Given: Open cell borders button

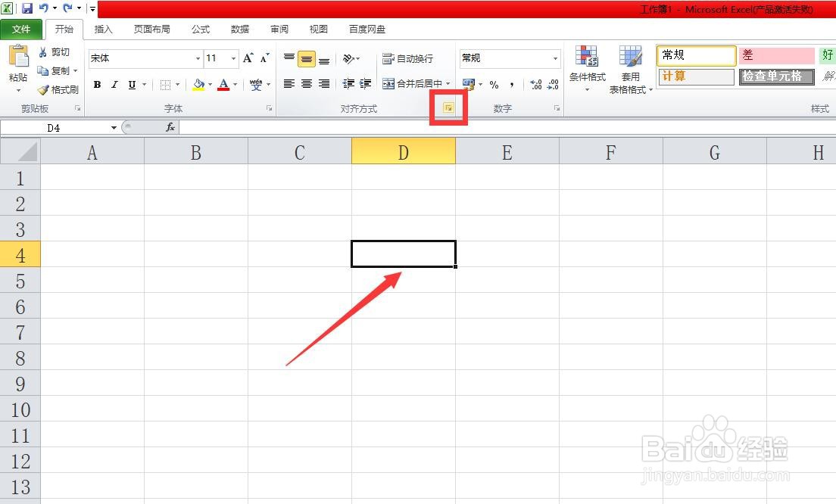Looking at the screenshot, I should point(165,84).
